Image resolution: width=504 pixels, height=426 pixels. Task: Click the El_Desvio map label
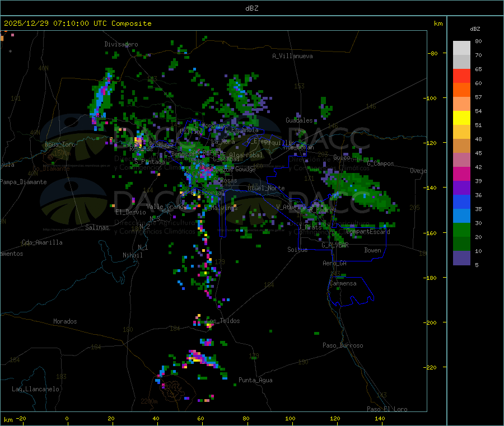[130, 212]
